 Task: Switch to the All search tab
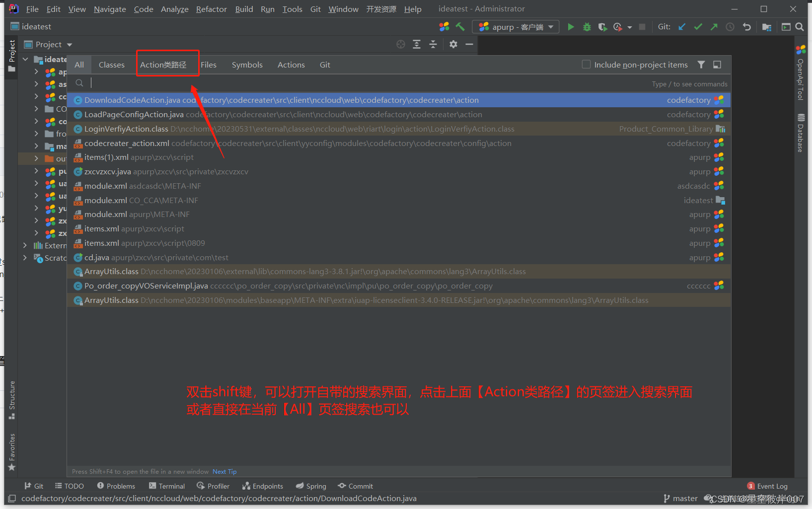coord(79,65)
